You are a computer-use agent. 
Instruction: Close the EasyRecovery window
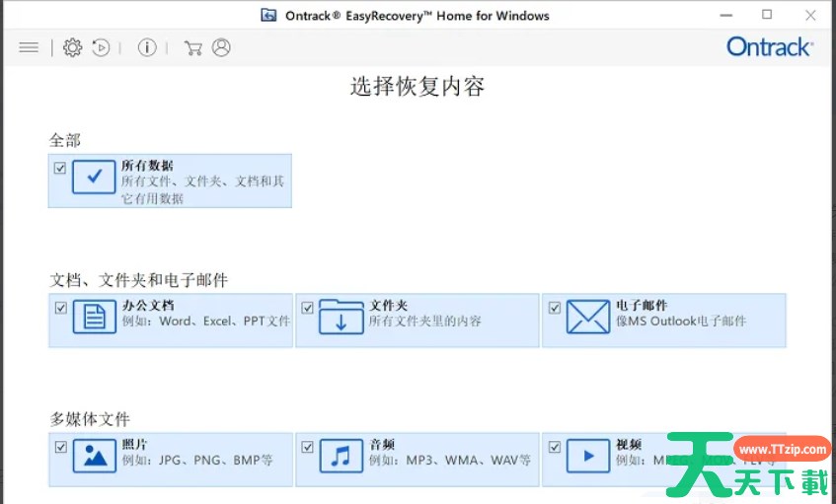pos(810,15)
